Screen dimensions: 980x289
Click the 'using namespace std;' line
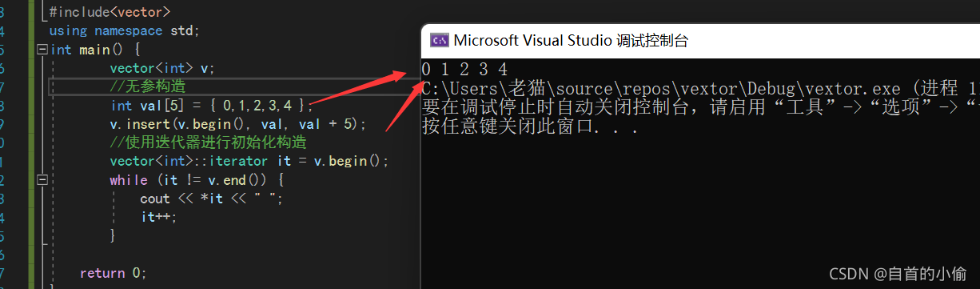pyautogui.click(x=124, y=30)
